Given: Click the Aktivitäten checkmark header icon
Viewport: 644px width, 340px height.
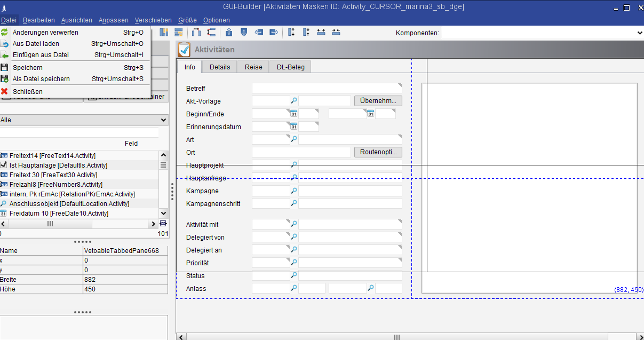Looking at the screenshot, I should [x=184, y=50].
